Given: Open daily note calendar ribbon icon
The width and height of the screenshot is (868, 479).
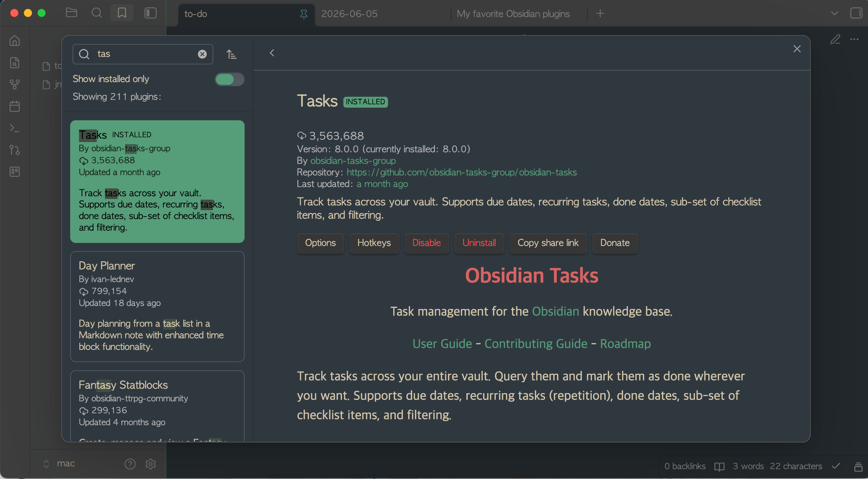Looking at the screenshot, I should click(15, 106).
